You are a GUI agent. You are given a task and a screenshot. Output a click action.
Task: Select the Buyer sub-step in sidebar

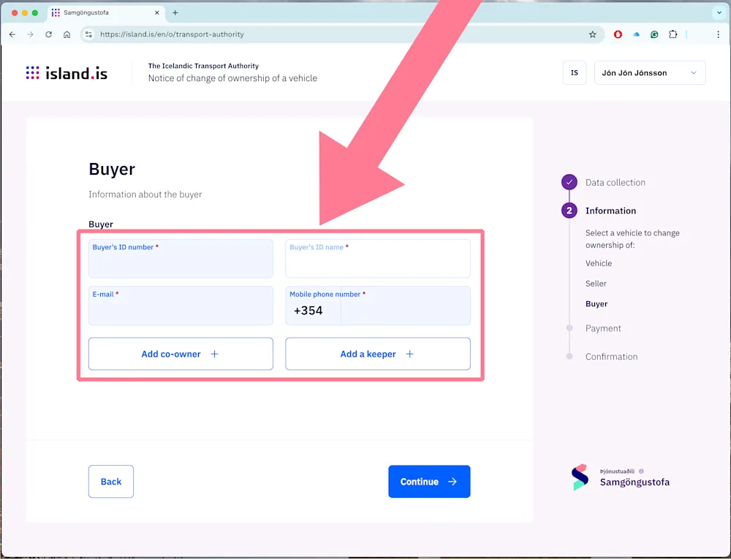pyautogui.click(x=596, y=304)
